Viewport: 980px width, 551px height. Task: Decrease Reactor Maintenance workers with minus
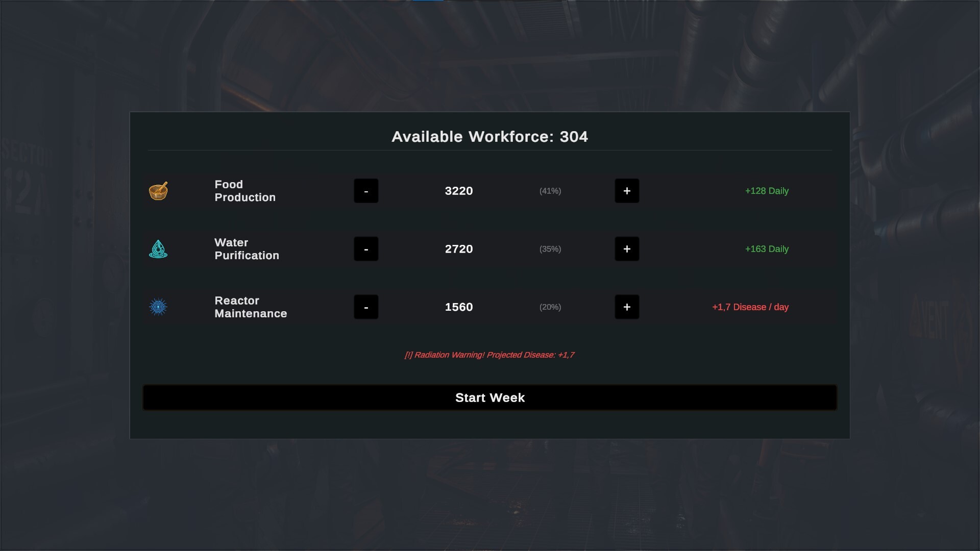(x=366, y=307)
